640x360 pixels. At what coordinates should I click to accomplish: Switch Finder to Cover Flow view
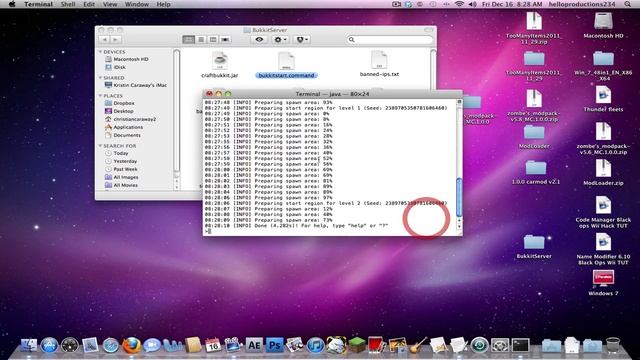coord(225,40)
